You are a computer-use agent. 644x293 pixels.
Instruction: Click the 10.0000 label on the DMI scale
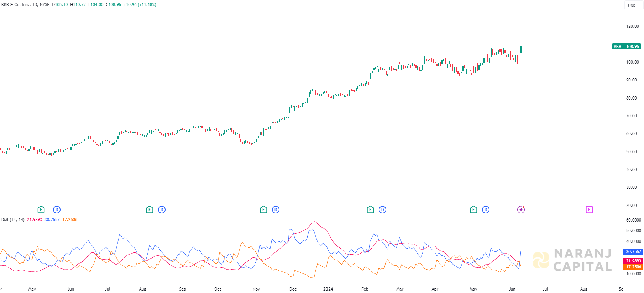click(x=634, y=274)
